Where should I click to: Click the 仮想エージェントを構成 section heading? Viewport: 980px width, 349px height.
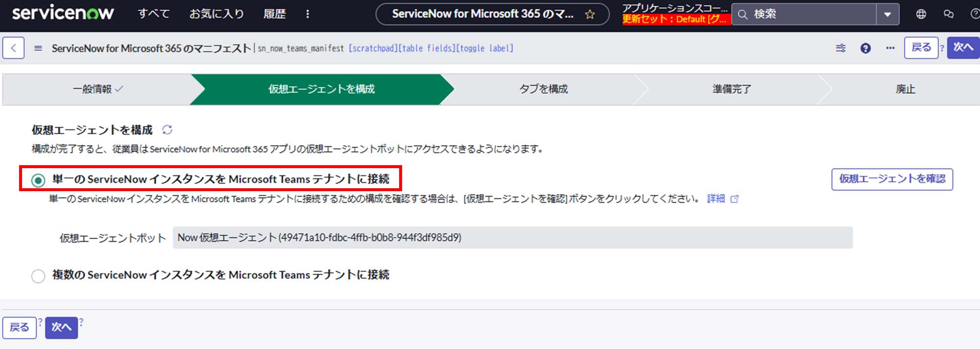pyautogui.click(x=92, y=130)
